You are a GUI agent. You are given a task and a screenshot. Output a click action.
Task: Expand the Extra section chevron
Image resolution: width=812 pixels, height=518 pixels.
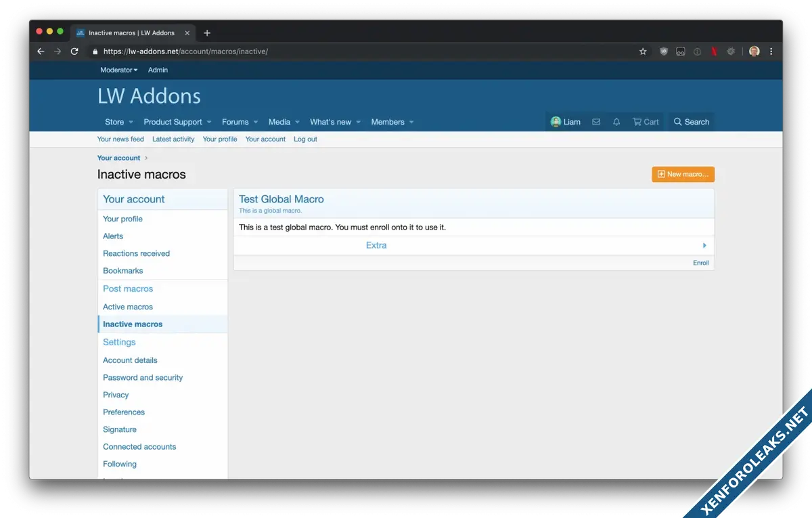[704, 246]
